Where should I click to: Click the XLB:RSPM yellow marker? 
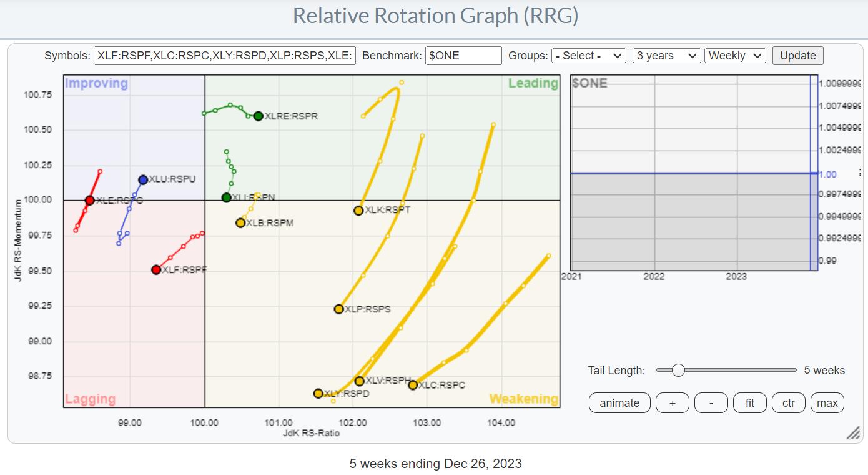click(x=240, y=222)
